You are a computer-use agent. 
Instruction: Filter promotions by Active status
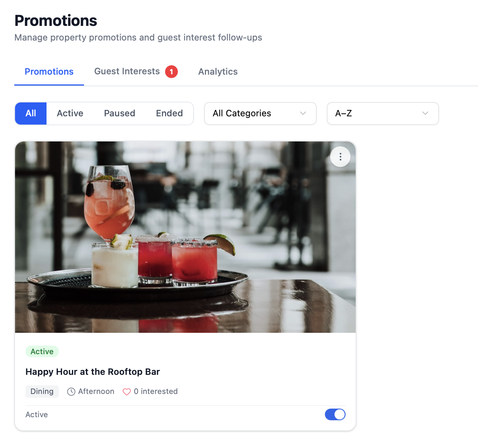pos(70,113)
